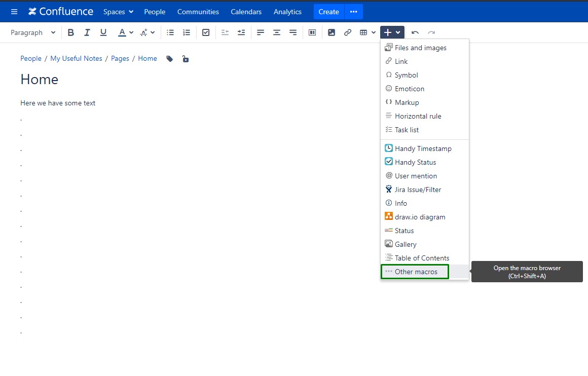588x376 pixels.
Task: Redo the last edit
Action: [431, 32]
